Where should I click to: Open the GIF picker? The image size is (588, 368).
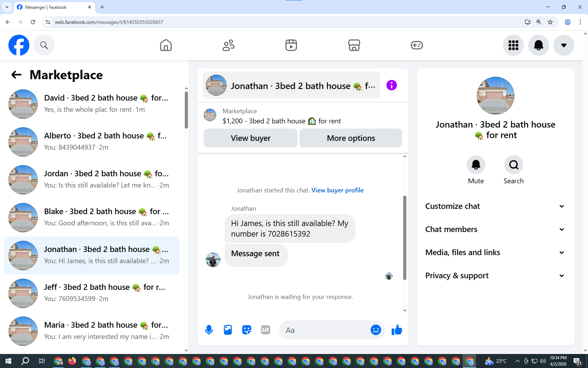[266, 330]
